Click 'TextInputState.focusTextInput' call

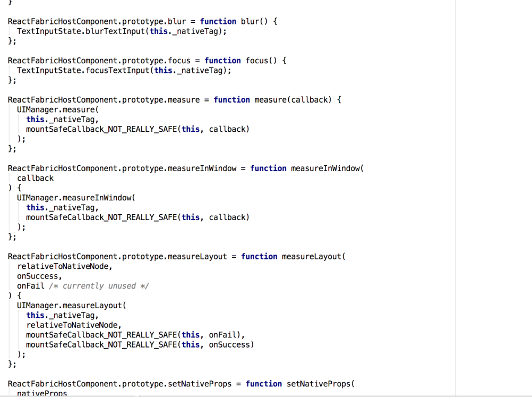[x=124, y=70]
